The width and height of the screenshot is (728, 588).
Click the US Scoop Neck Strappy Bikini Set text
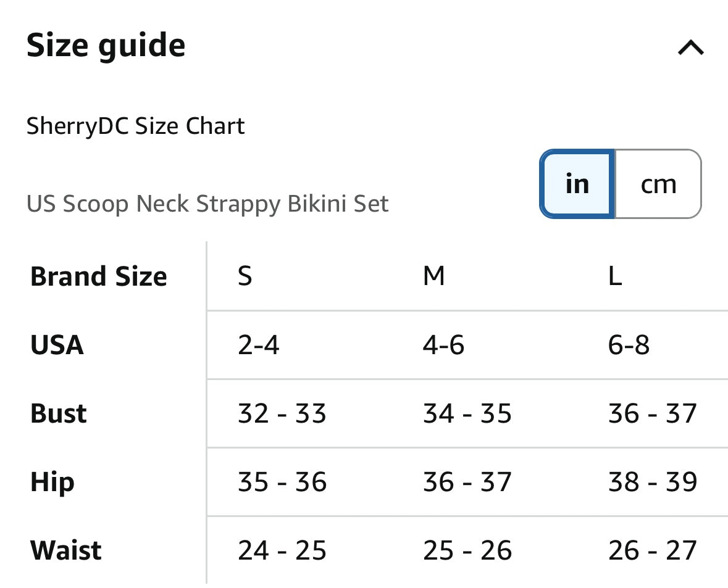[x=208, y=204]
